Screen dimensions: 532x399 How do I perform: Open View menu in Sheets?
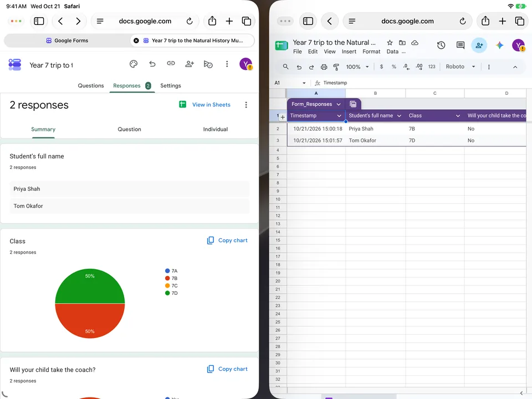[x=329, y=52]
